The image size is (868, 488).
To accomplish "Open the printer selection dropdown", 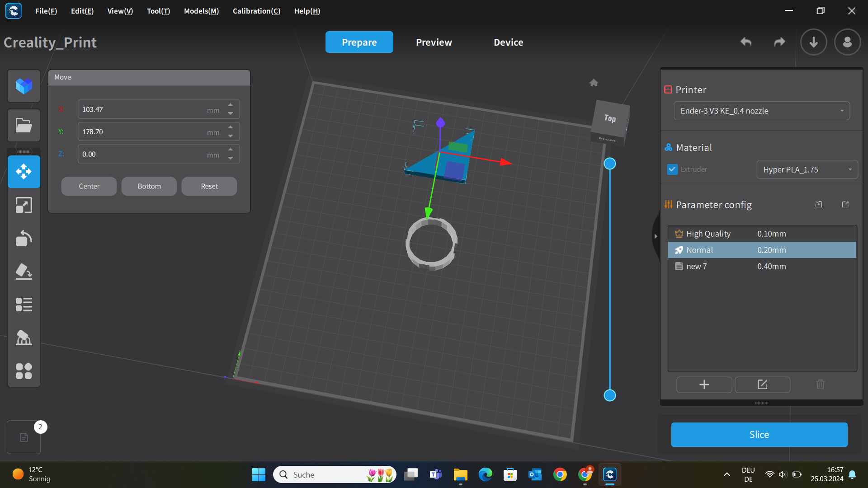I will point(762,111).
